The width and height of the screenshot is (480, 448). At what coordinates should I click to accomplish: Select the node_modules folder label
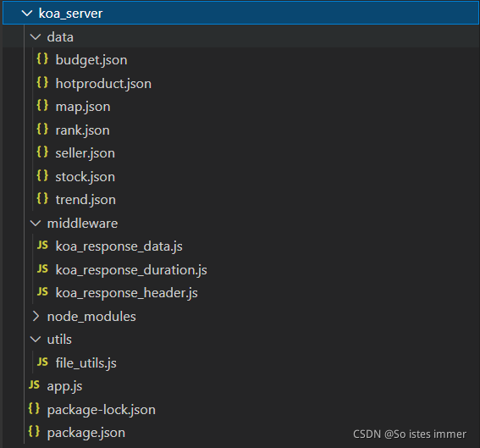91,317
